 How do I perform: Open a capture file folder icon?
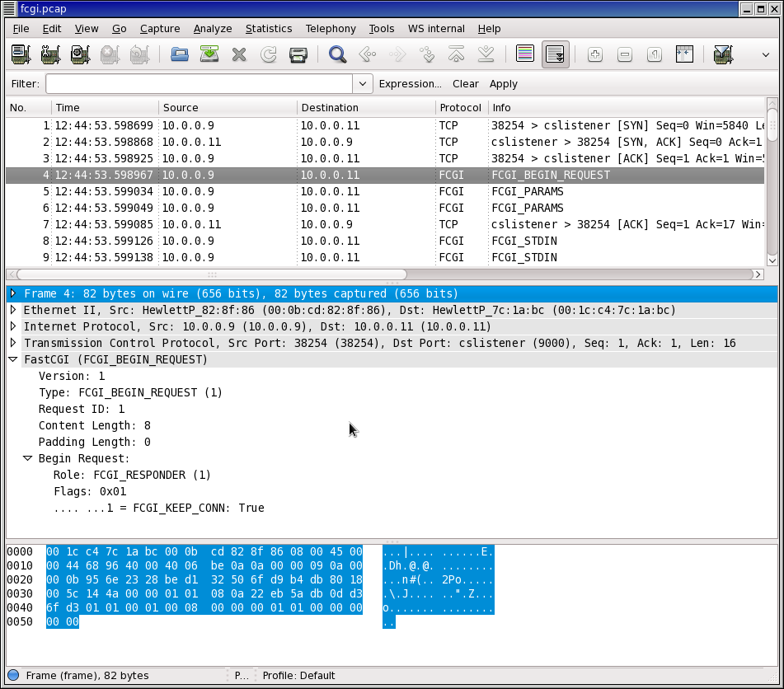(x=180, y=54)
